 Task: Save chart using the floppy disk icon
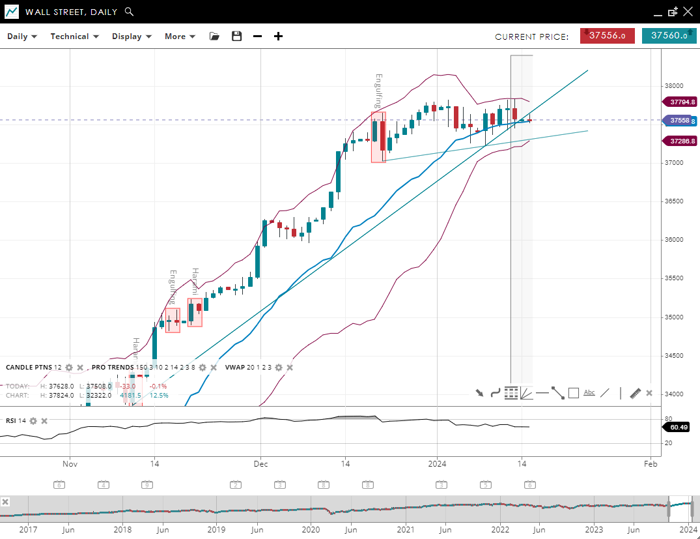pos(237,36)
